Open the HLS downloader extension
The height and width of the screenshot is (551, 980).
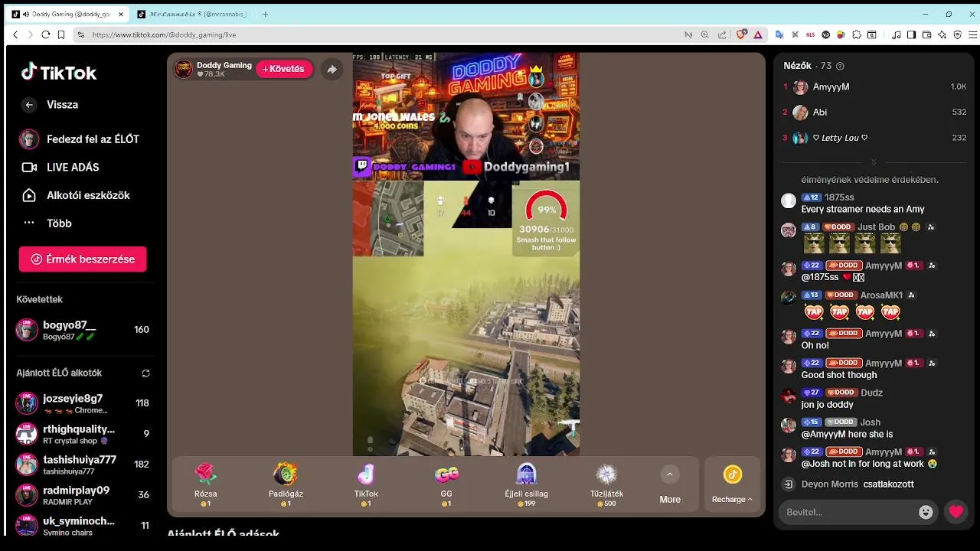pyautogui.click(x=810, y=34)
